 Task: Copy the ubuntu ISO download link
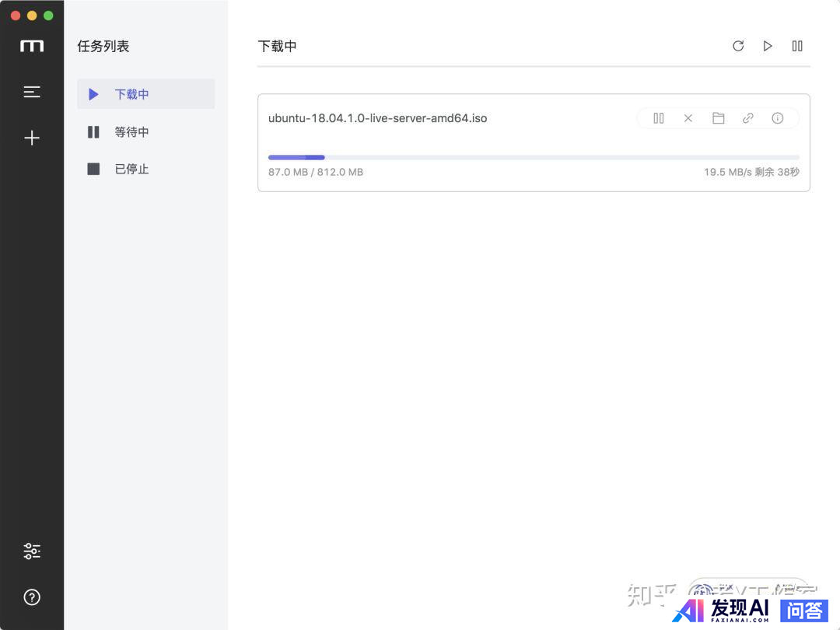747,118
